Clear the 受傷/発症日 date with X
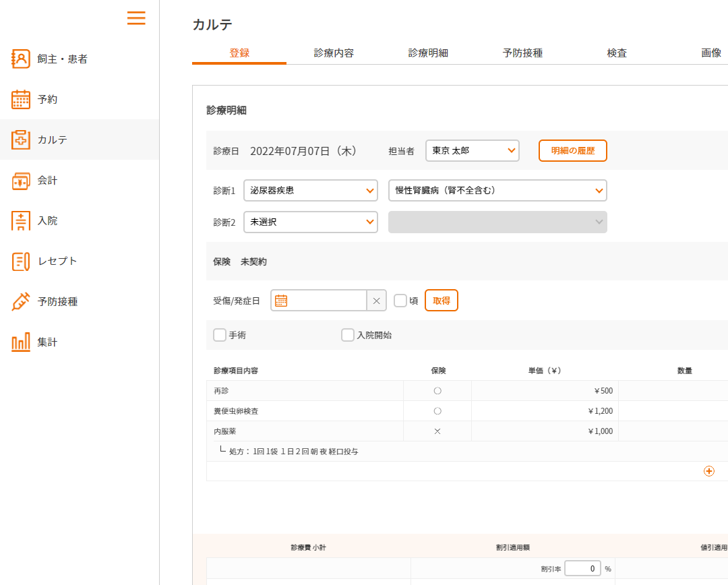Screen dimensions: 728x585 (x=377, y=301)
